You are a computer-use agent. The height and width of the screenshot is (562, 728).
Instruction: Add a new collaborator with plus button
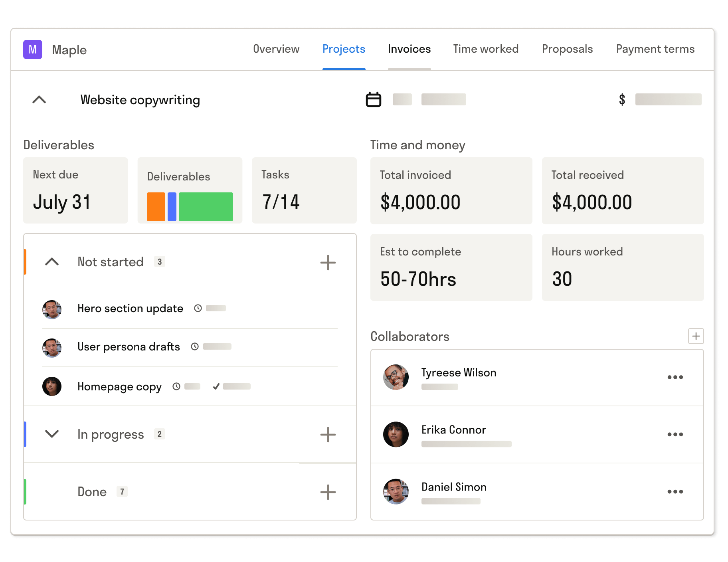coord(696,336)
